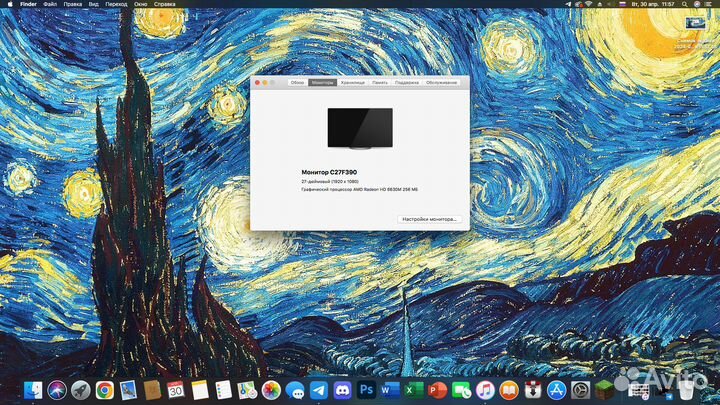
Task: Click the date and time Вт, 30 апр.
Action: click(x=653, y=4)
